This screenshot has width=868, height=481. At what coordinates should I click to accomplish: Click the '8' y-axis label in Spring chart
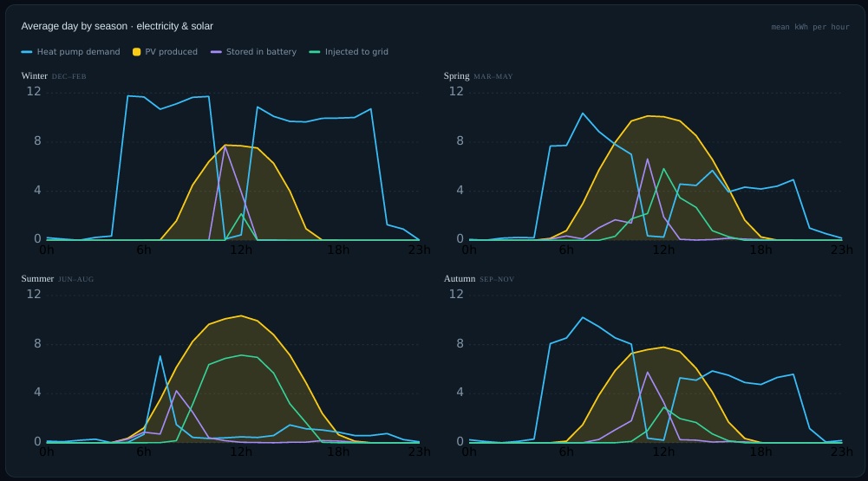[x=460, y=140]
